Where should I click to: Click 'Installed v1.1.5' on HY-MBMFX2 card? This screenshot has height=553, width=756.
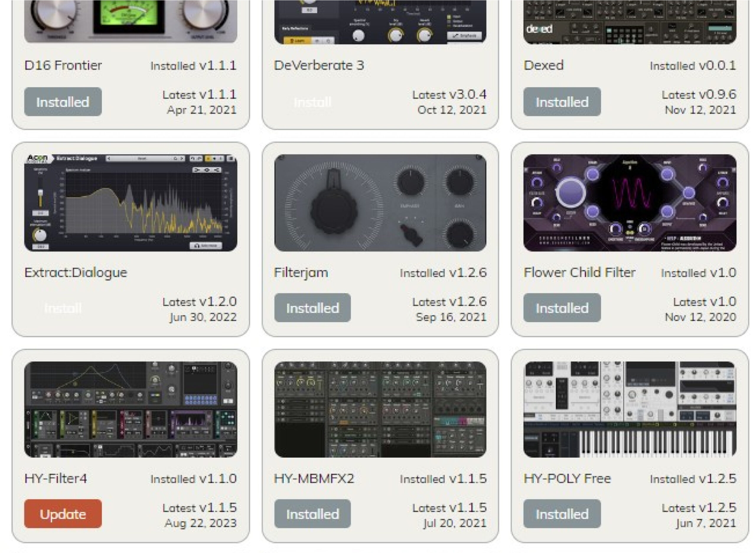pyautogui.click(x=443, y=479)
